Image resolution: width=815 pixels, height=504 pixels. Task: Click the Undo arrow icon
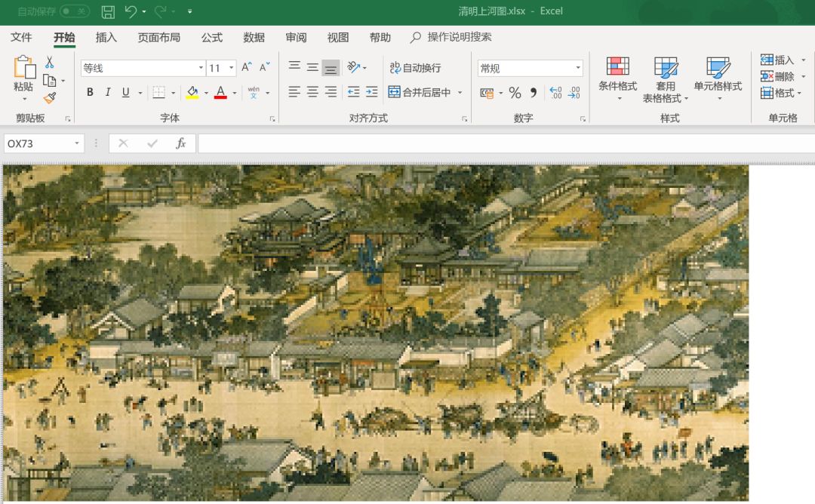click(x=131, y=11)
